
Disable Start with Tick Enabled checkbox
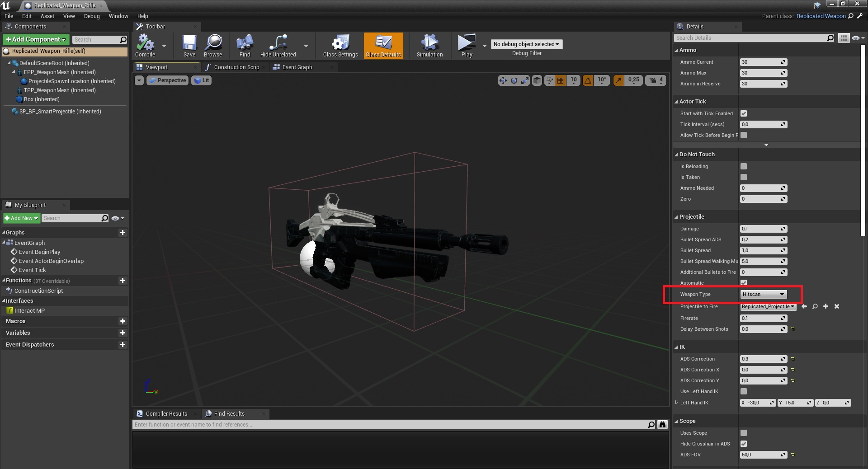point(744,114)
